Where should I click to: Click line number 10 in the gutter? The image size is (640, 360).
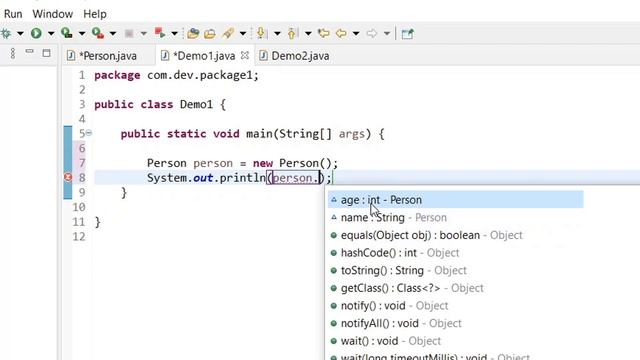pos(79,207)
